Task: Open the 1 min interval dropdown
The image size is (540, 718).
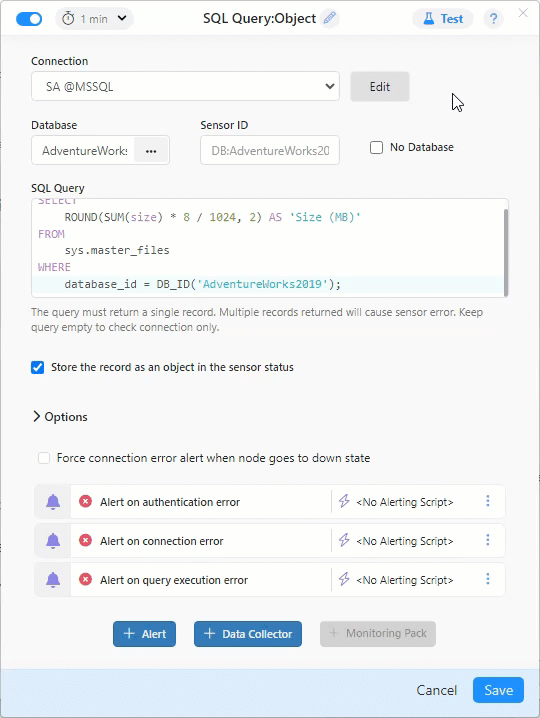Action: pyautogui.click(x=94, y=19)
